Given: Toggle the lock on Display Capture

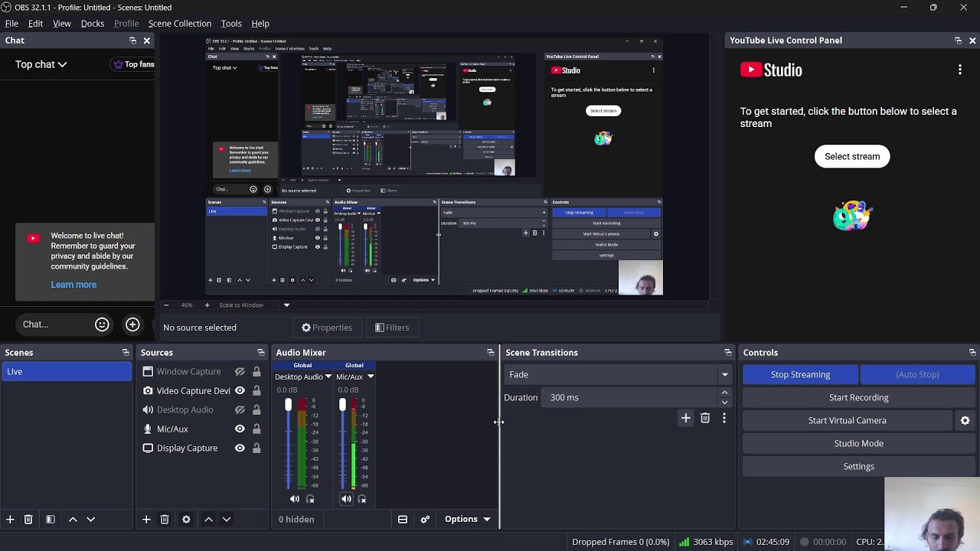Looking at the screenshot, I should coord(256,448).
